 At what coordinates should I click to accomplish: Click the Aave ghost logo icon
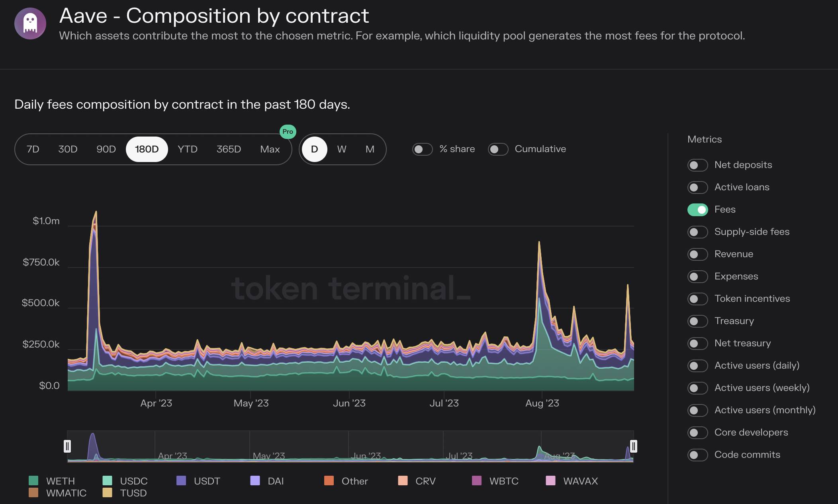click(x=30, y=23)
